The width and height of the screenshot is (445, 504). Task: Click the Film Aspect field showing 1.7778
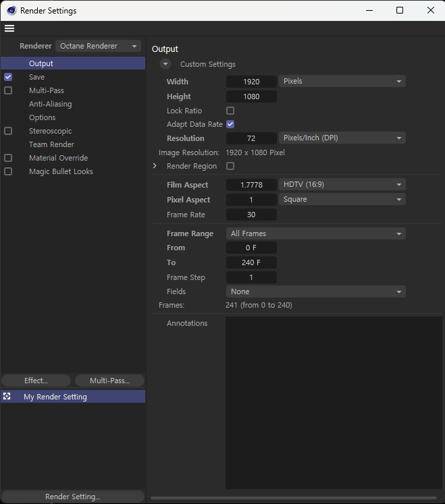click(251, 185)
